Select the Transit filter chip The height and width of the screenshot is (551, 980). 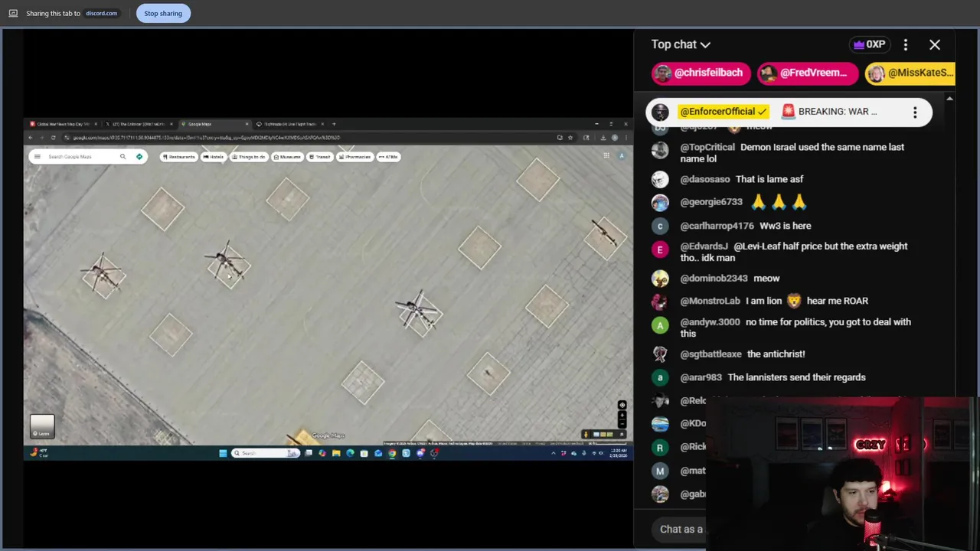[322, 157]
